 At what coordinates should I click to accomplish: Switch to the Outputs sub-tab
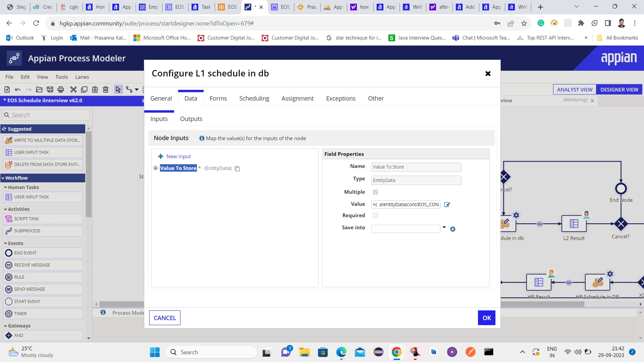click(x=191, y=119)
